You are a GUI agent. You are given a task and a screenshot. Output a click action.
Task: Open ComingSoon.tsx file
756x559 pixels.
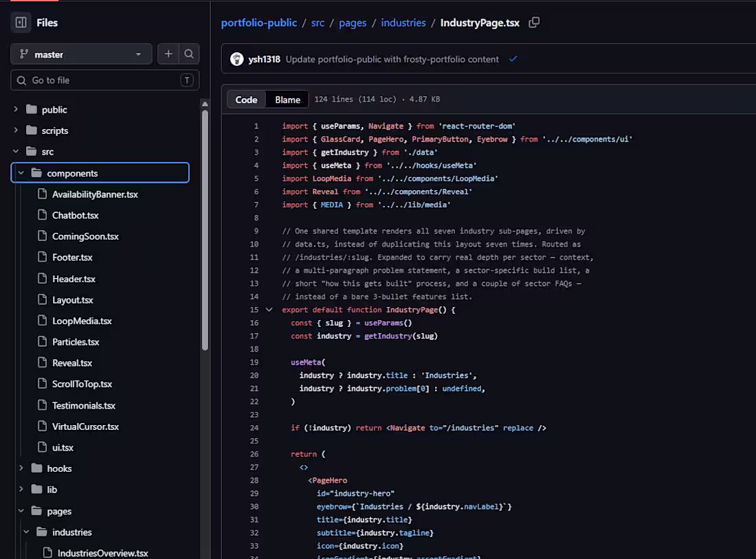pyautogui.click(x=85, y=237)
